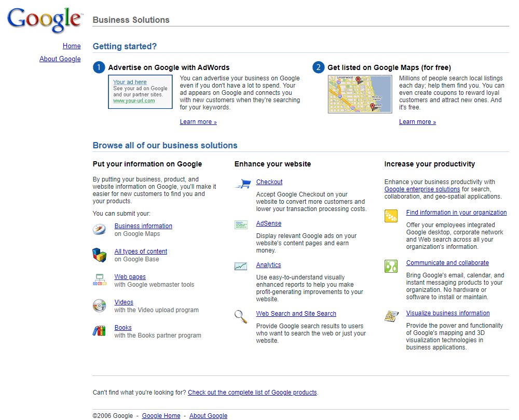Open Communicate and collaborate link
The width and height of the screenshot is (519, 420).
[x=447, y=263]
